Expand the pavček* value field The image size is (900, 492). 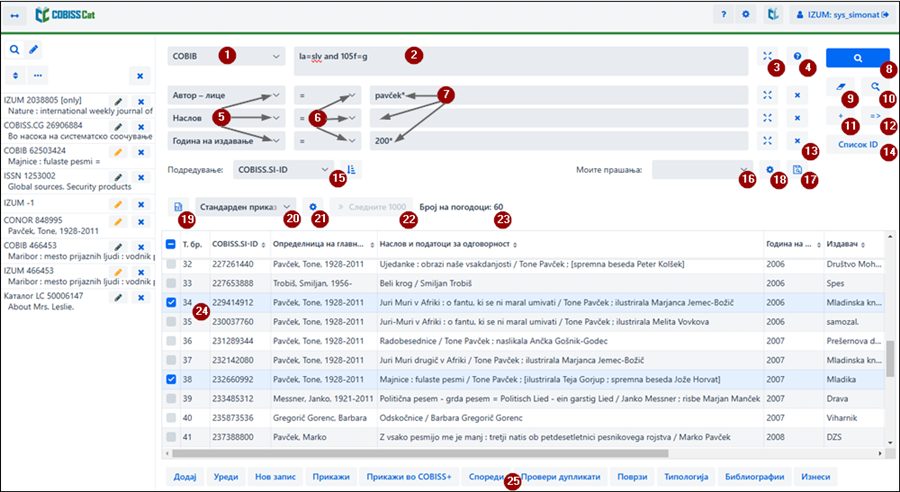[x=767, y=95]
